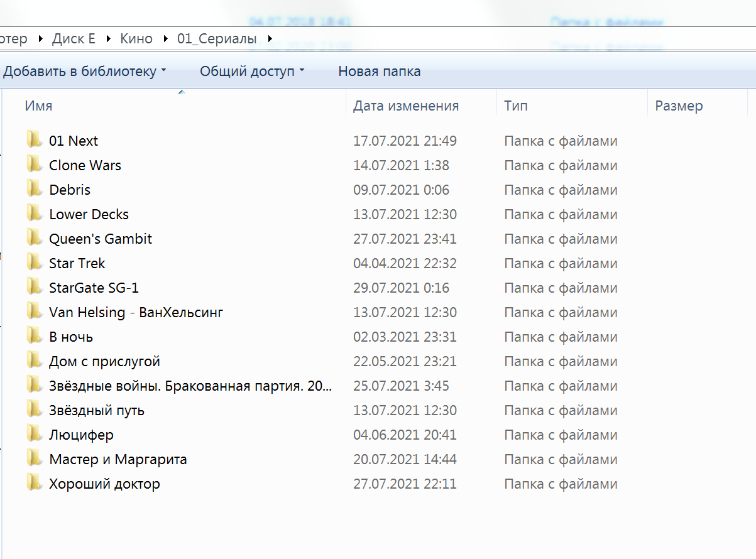Click date 17.07.2021 21:49
The height and width of the screenshot is (559, 756).
pyautogui.click(x=405, y=141)
